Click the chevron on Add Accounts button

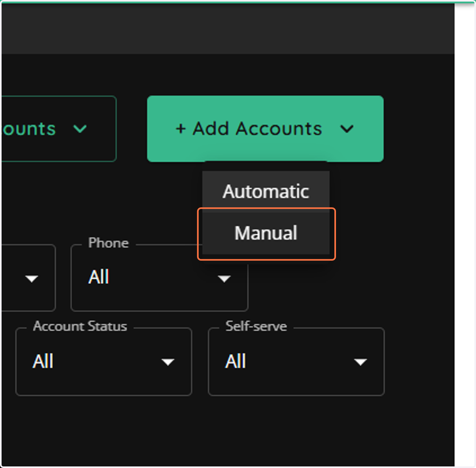pos(347,129)
